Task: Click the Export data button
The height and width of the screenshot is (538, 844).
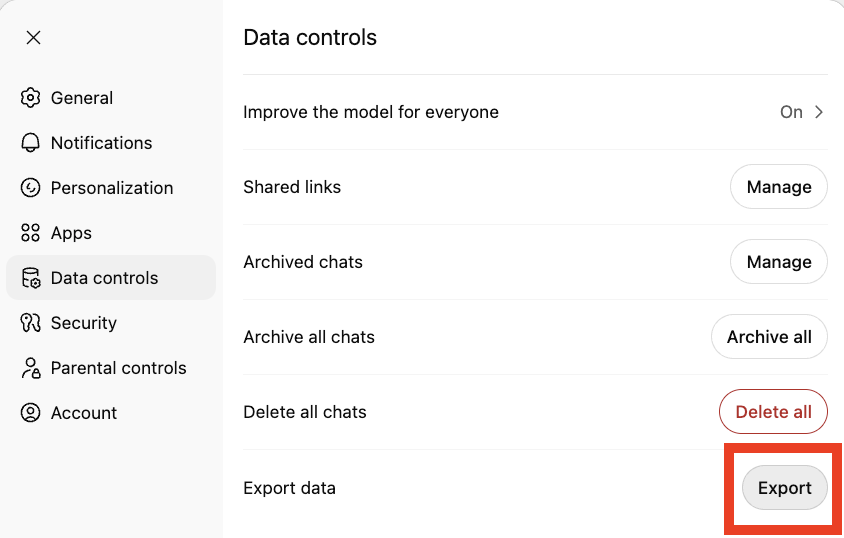Action: point(784,488)
